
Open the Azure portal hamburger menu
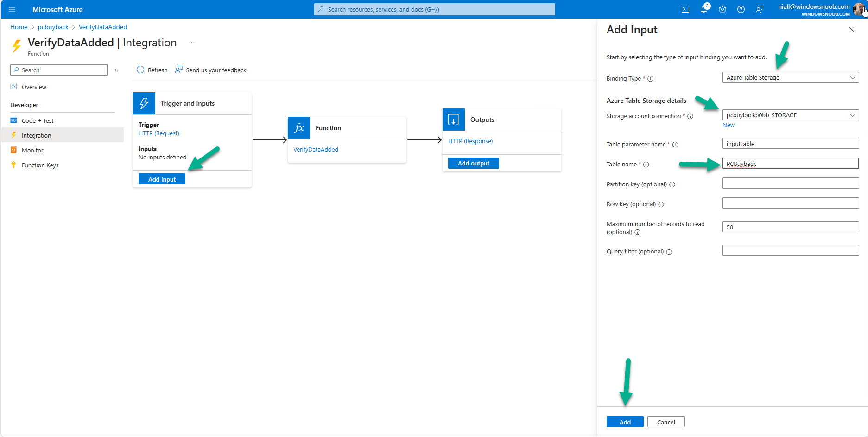point(12,9)
